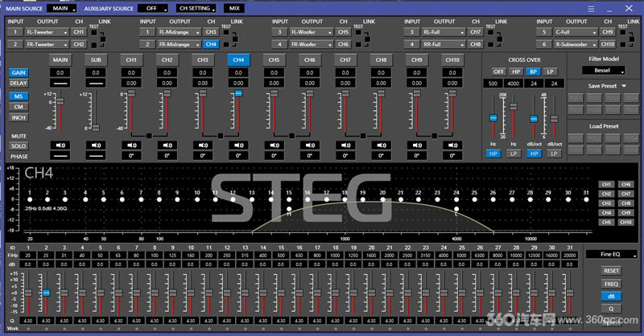Reset the EQ with RESET button
This screenshot has height=336, width=644.
611,271
